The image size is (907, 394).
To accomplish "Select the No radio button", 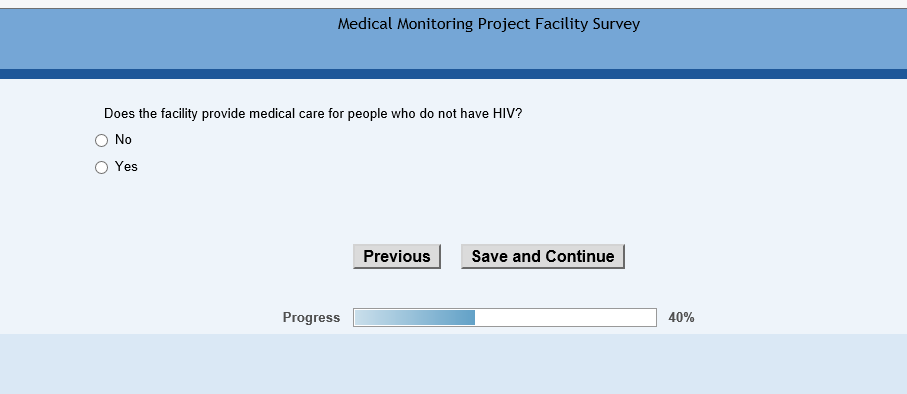I will tap(101, 141).
